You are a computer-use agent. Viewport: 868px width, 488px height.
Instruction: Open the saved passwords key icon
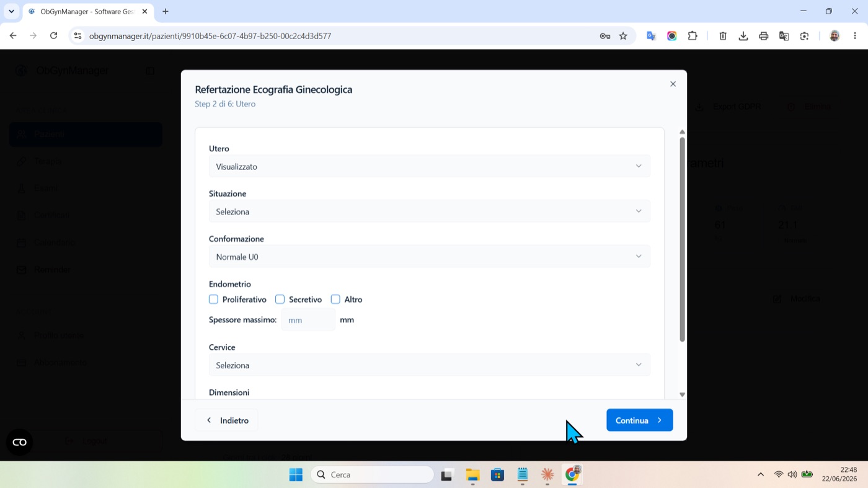tap(605, 36)
